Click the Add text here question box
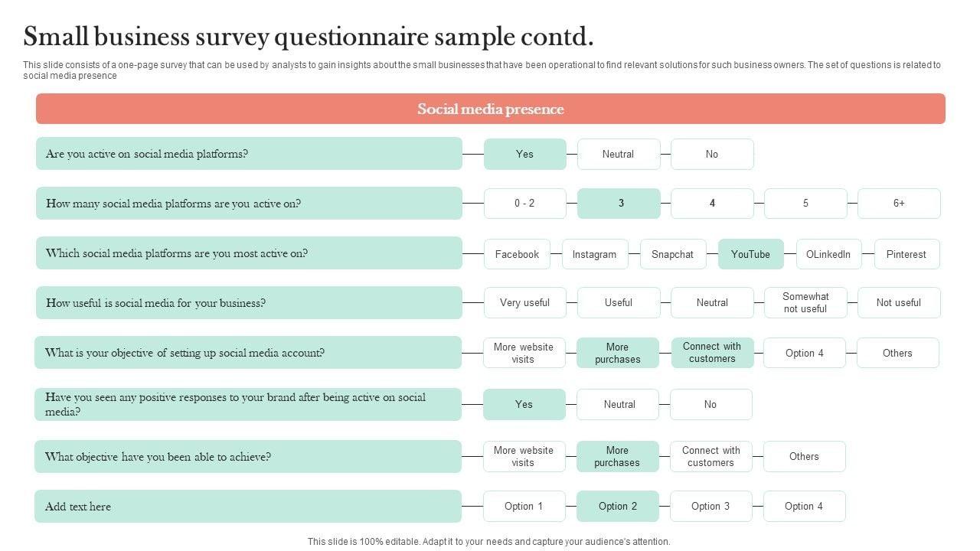The image size is (980, 551). coord(248,507)
